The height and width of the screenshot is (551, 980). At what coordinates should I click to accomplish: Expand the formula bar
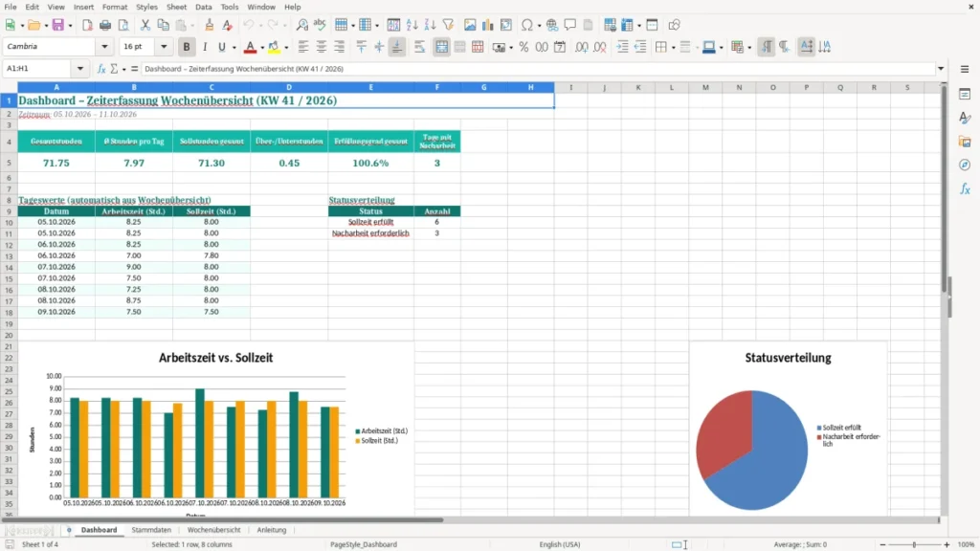pos(941,69)
